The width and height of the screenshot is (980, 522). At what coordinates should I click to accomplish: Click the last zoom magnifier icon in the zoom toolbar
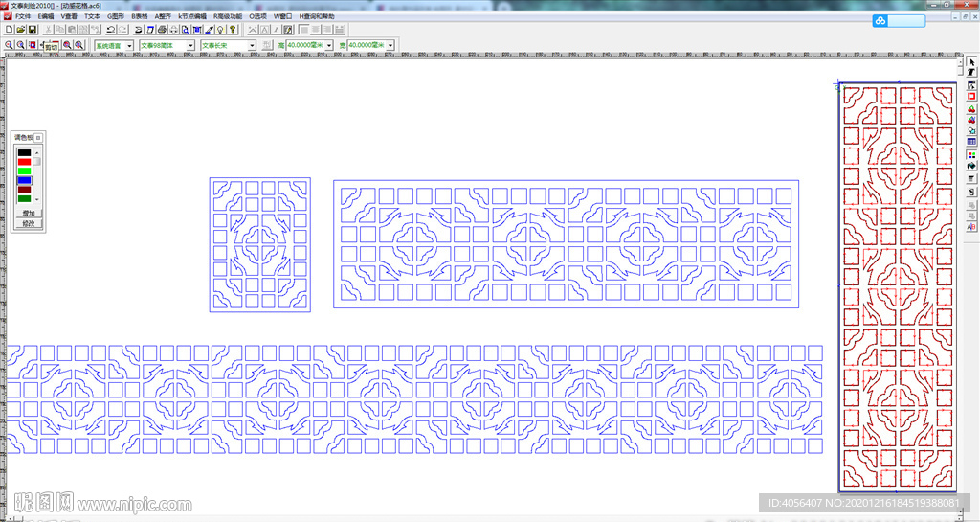point(78,45)
